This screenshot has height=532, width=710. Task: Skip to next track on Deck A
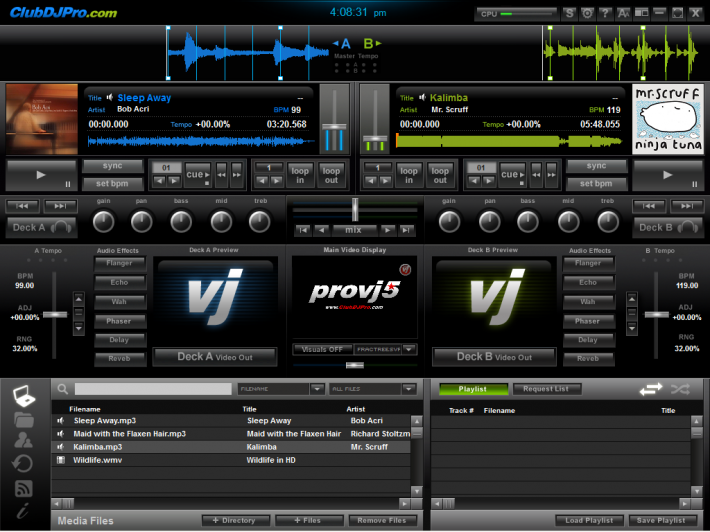coord(60,206)
